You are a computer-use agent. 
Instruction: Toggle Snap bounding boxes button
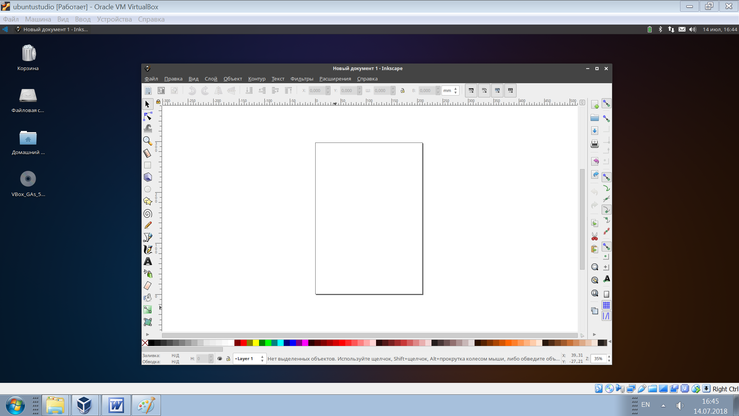[607, 118]
